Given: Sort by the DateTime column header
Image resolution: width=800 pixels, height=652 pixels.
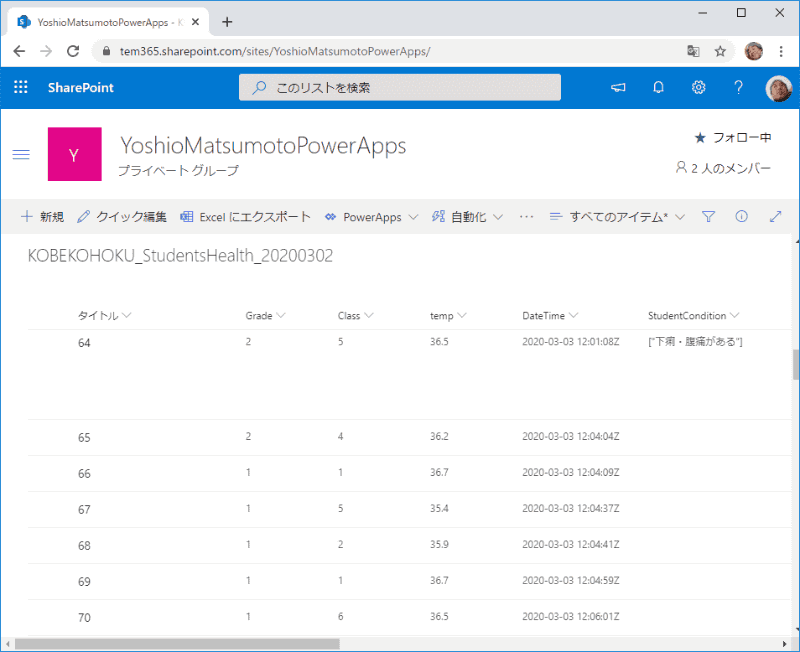Looking at the screenshot, I should (543, 315).
